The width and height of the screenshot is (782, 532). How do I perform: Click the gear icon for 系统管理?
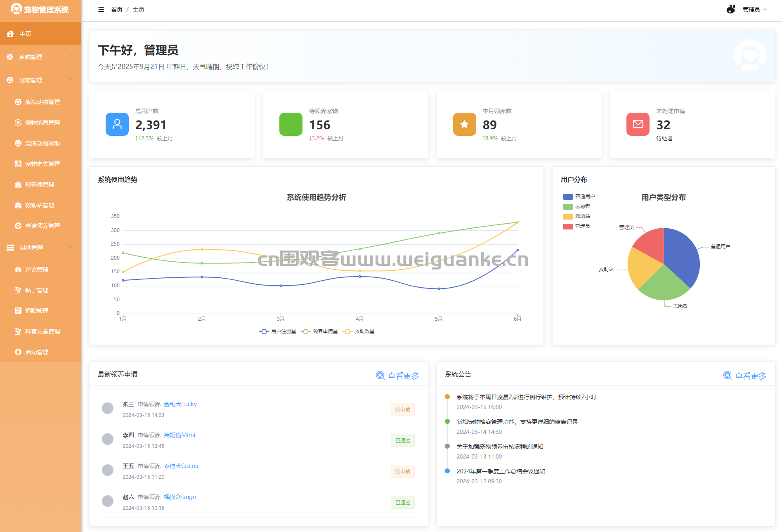[x=10, y=57]
